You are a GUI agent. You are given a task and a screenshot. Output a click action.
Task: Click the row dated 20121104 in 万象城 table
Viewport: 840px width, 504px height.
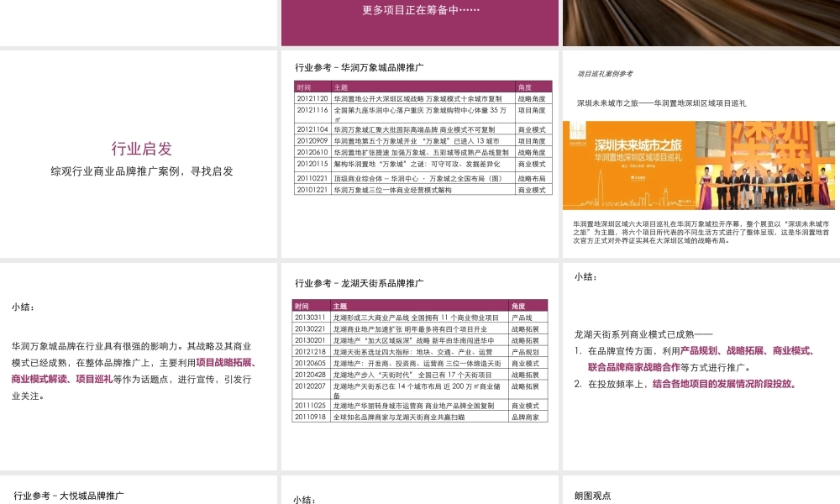pyautogui.click(x=423, y=129)
